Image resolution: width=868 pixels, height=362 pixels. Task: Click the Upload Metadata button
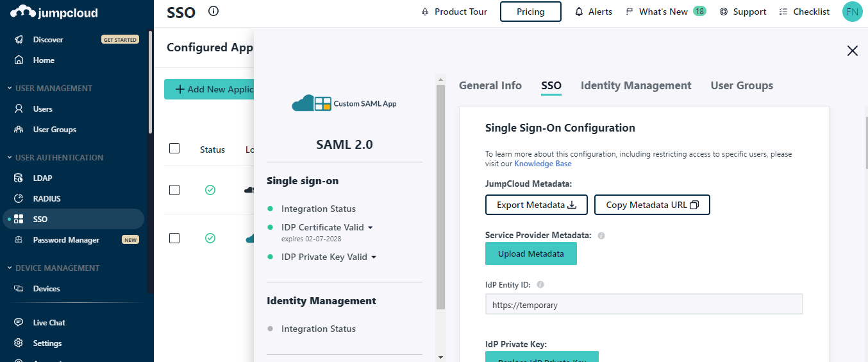click(x=531, y=254)
